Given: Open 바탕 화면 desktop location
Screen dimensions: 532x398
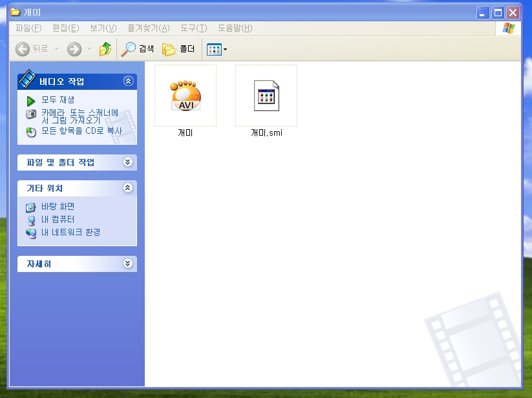Looking at the screenshot, I should [x=58, y=207].
